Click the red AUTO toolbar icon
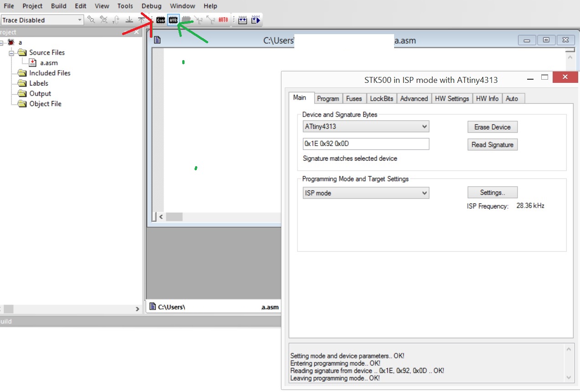Screen dimensions: 580x392 (222, 20)
